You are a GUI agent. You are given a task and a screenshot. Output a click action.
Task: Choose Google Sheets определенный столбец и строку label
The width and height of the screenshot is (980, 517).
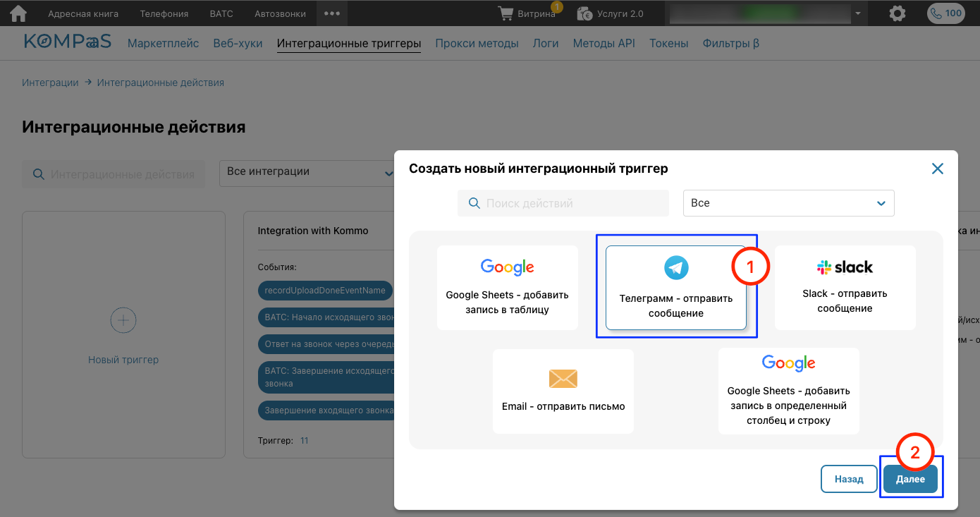tap(788, 406)
